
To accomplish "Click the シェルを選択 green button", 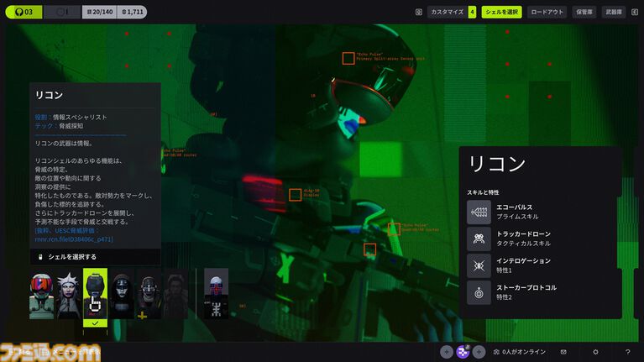I will point(501,12).
